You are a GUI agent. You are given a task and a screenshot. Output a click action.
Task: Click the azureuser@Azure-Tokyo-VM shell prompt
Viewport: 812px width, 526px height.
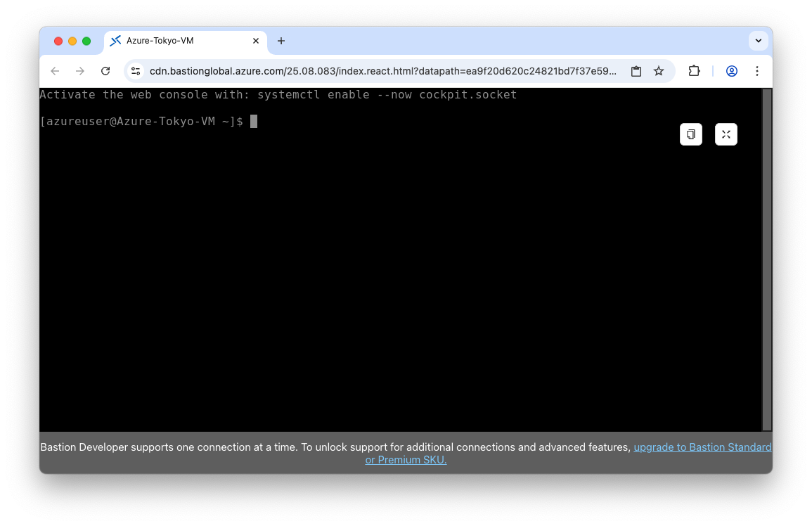141,121
